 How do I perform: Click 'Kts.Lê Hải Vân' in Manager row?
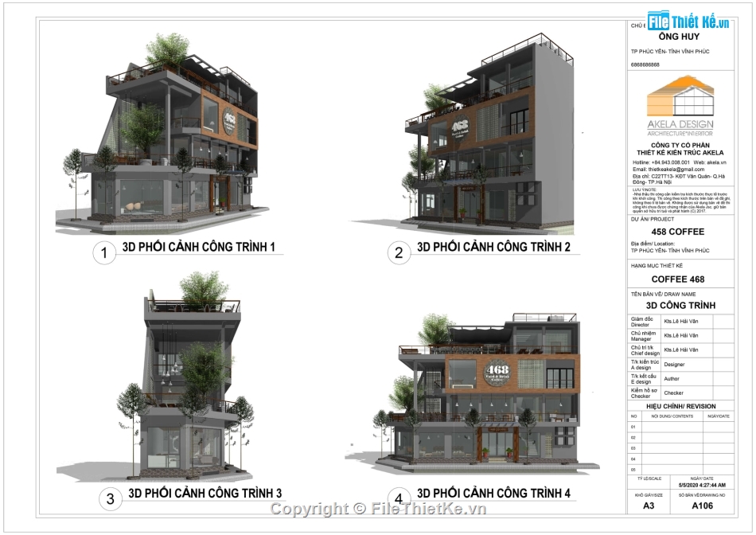click(x=680, y=335)
